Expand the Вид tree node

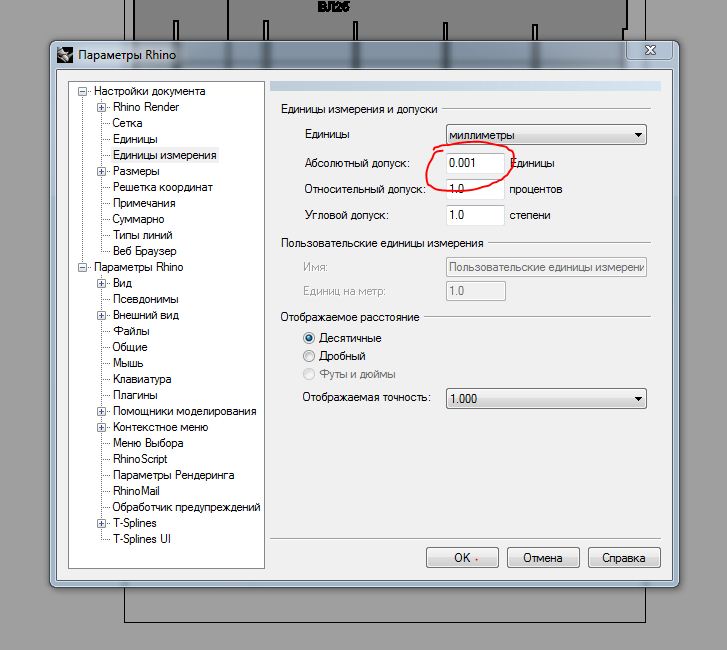tap(101, 283)
